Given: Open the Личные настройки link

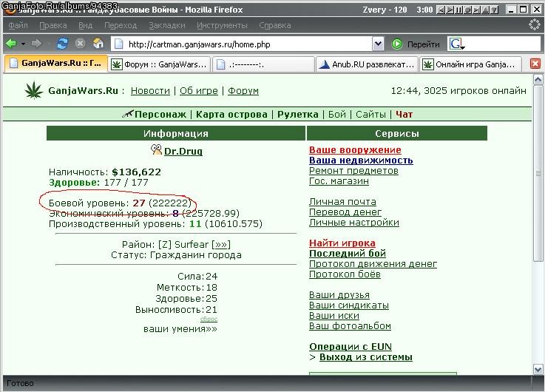Looking at the screenshot, I should 353,223.
